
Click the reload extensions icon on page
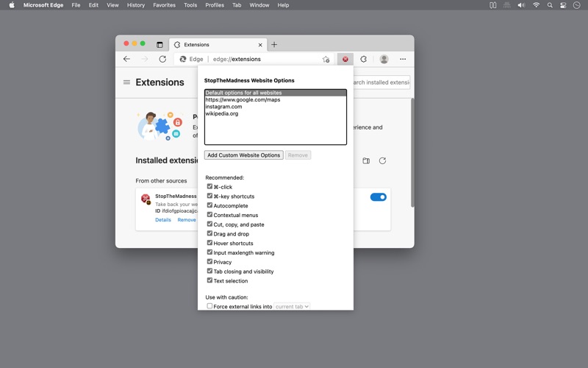pos(382,160)
